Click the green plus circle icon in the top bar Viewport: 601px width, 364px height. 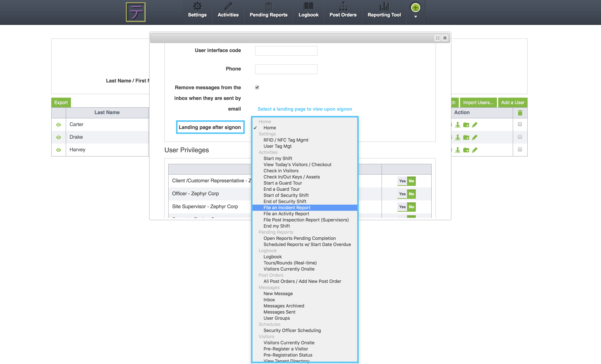[415, 8]
